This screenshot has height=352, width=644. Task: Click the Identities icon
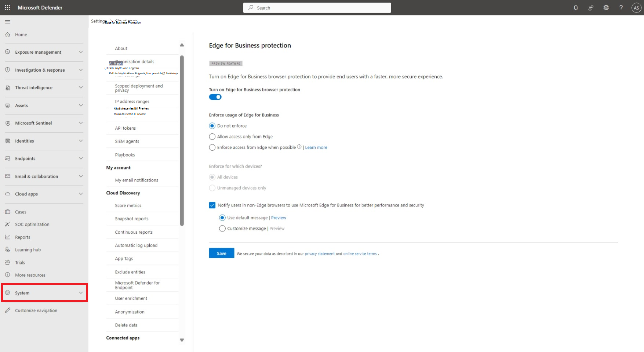coord(7,141)
